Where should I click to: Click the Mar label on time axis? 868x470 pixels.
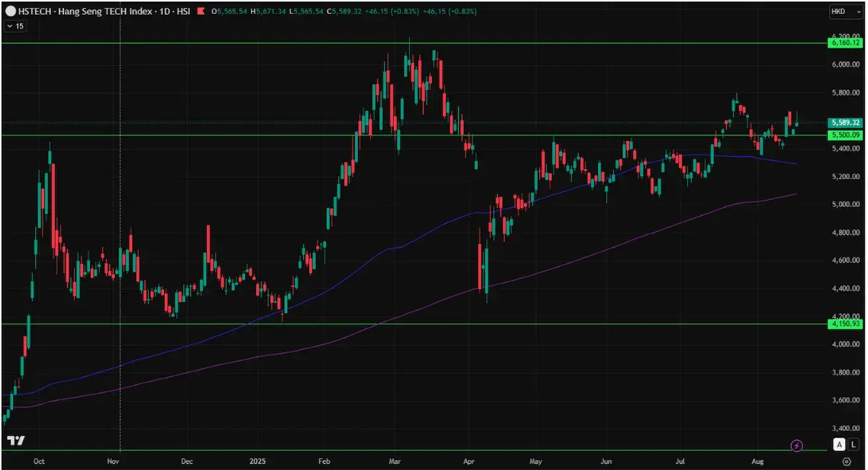pyautogui.click(x=395, y=461)
